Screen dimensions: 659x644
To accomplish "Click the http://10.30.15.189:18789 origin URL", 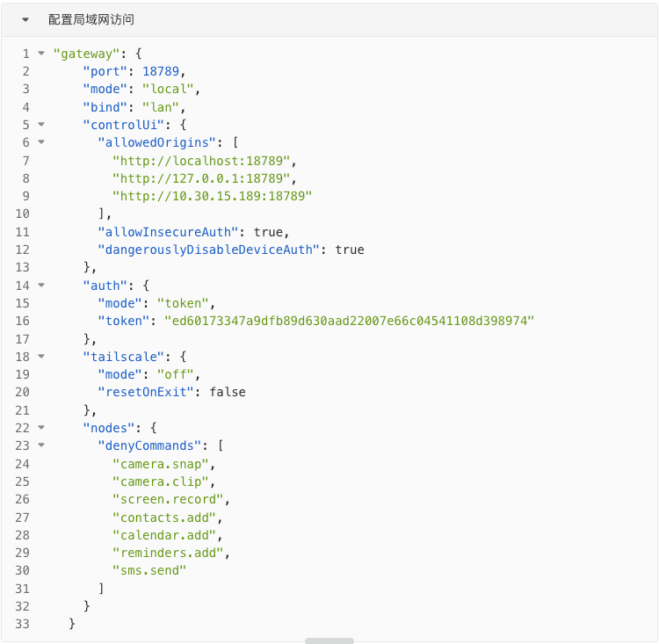I will [x=212, y=196].
